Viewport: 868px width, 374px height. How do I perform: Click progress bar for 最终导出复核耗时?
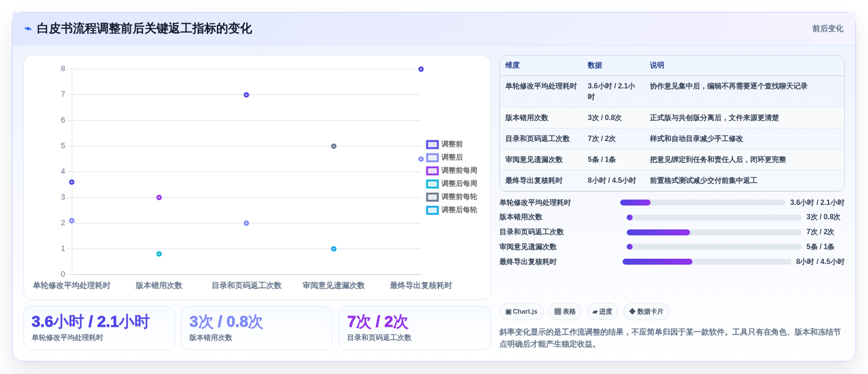(x=707, y=262)
